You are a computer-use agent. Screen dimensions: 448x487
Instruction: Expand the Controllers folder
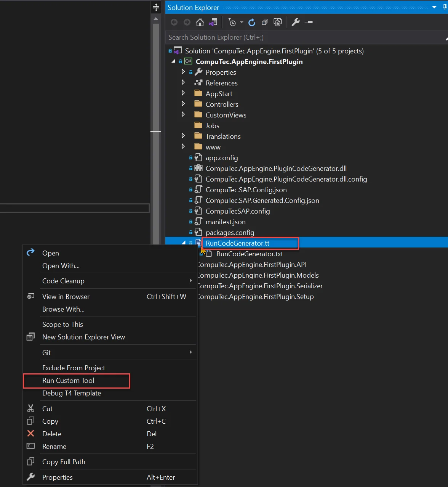pos(183,104)
